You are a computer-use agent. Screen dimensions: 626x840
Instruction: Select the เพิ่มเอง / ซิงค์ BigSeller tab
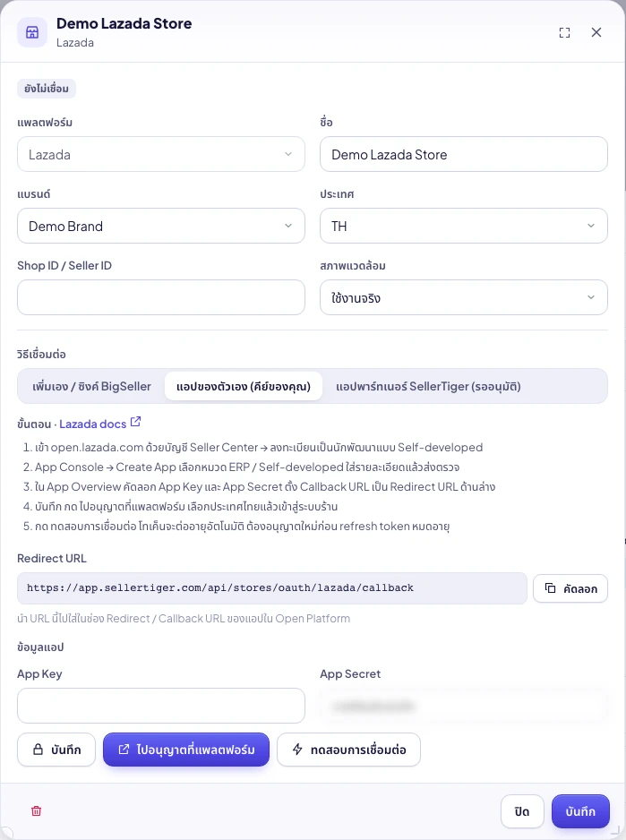click(91, 386)
